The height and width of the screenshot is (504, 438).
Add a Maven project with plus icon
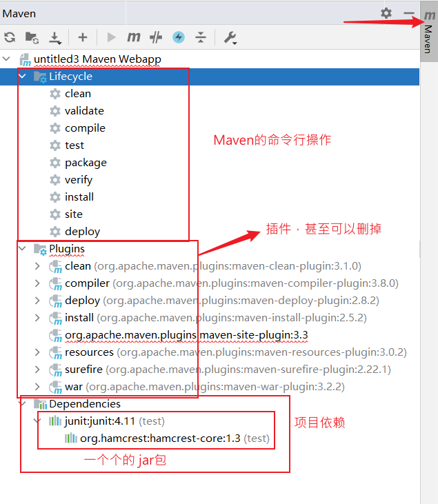tap(83, 37)
